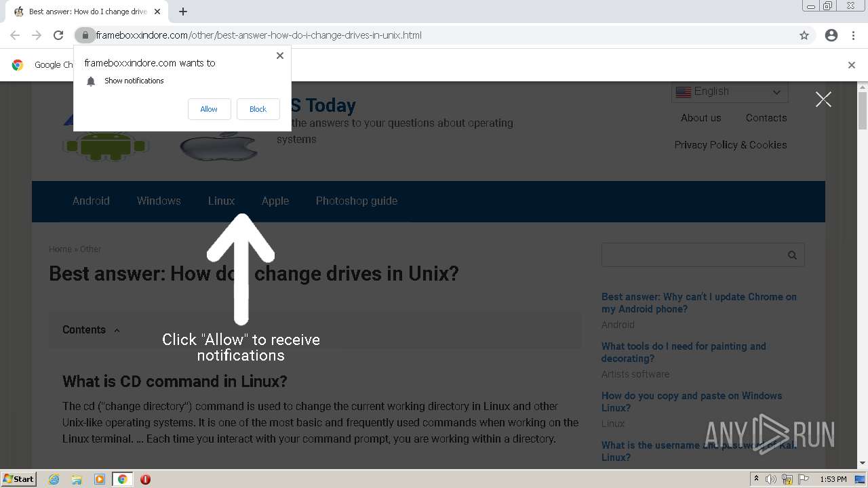Launch Internet Explorer from taskbar
The image size is (868, 488).
[54, 479]
